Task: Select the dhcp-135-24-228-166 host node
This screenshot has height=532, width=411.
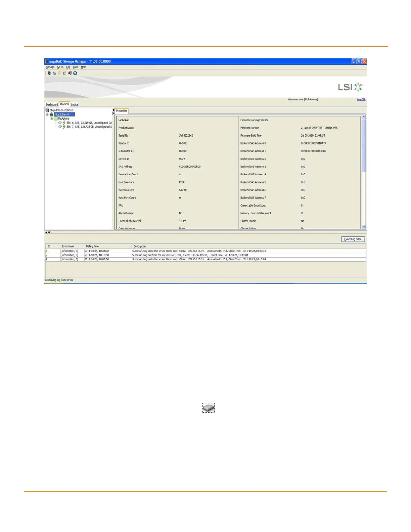Action: 61,110
